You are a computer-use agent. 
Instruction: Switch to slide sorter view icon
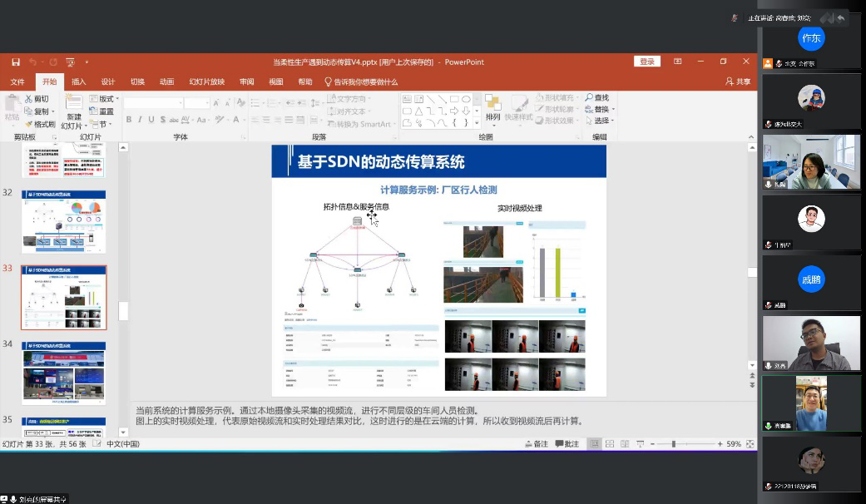coord(610,444)
